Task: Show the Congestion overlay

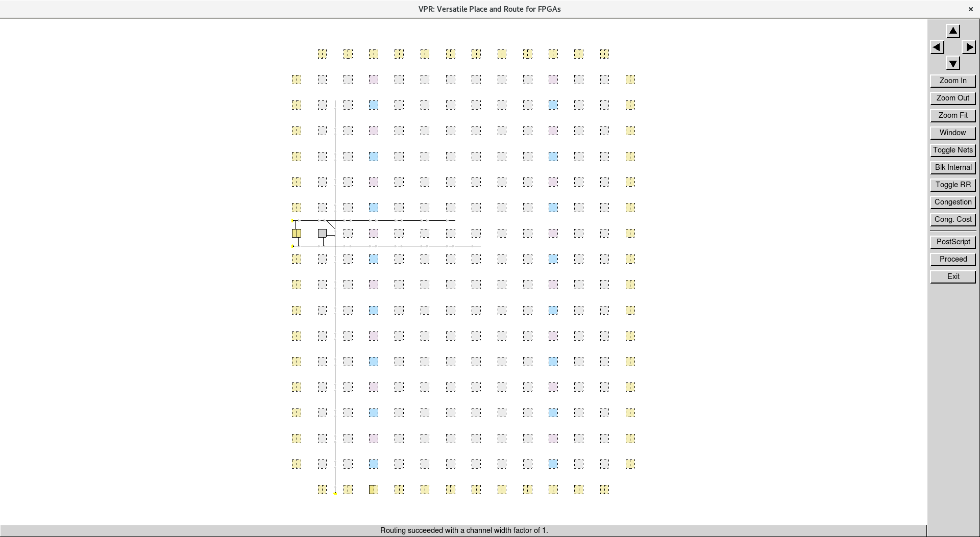Action: click(x=953, y=202)
